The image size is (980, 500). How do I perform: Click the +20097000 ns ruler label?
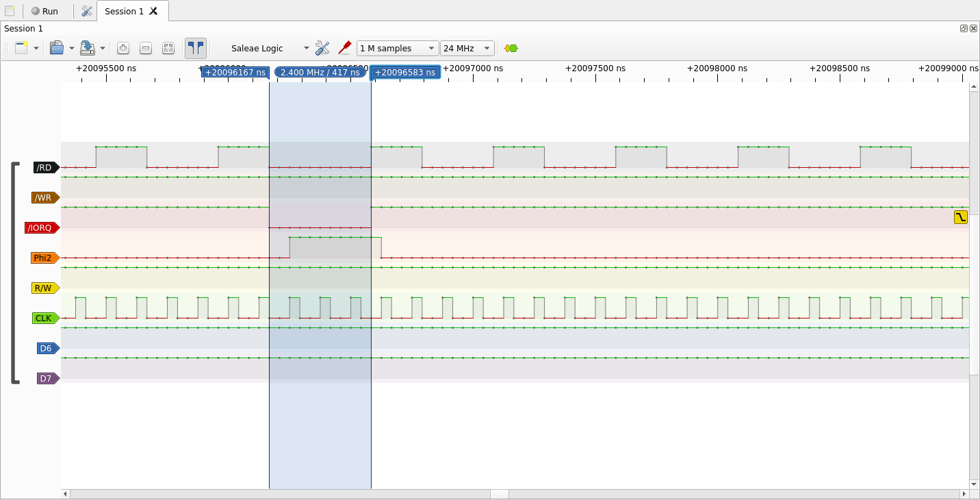point(473,68)
